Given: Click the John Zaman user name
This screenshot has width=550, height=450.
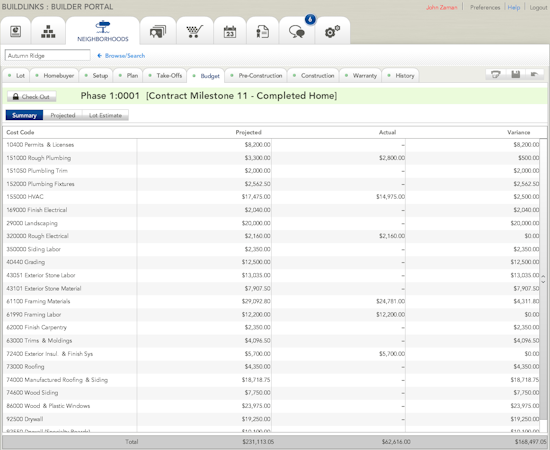Looking at the screenshot, I should click(441, 7).
